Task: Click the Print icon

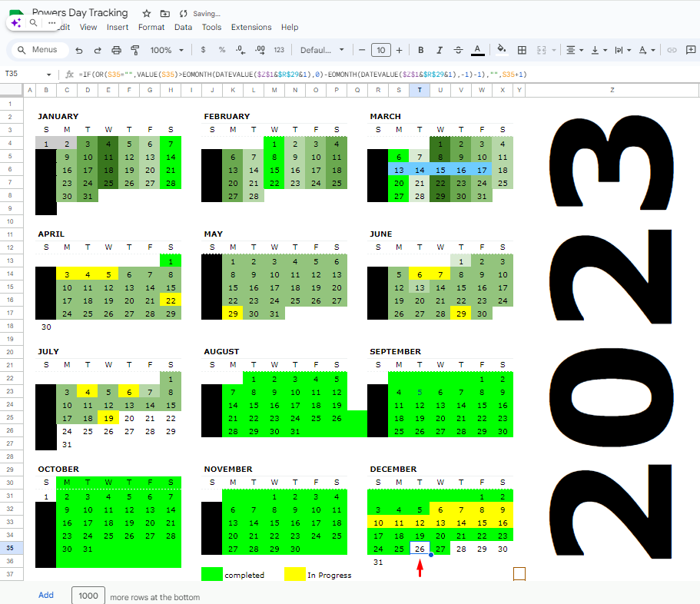Action: click(x=117, y=50)
